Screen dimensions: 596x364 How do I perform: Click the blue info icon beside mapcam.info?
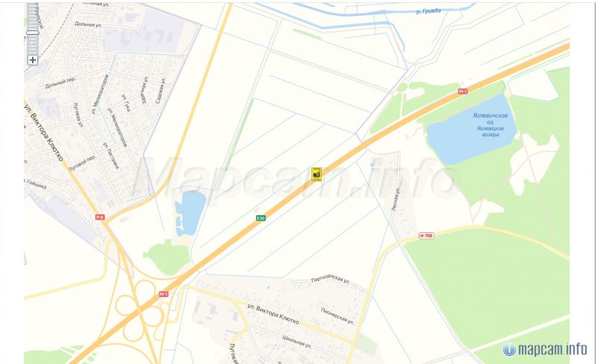pos(510,350)
